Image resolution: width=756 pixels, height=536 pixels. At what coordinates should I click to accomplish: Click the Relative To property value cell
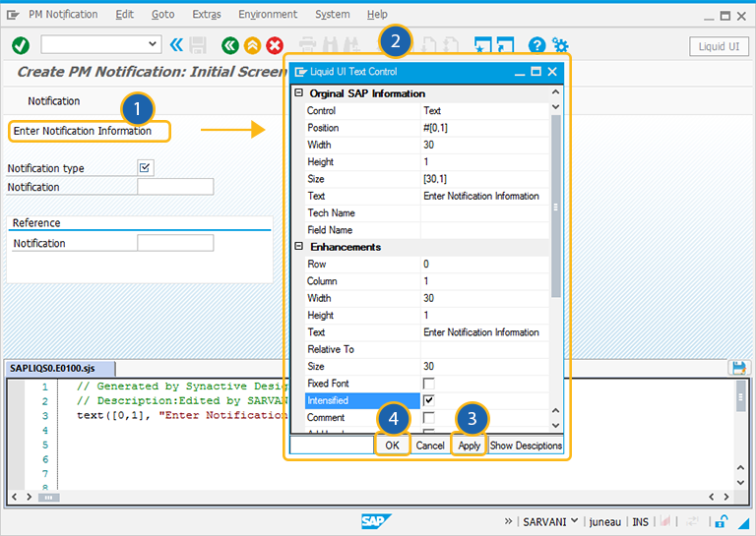484,349
